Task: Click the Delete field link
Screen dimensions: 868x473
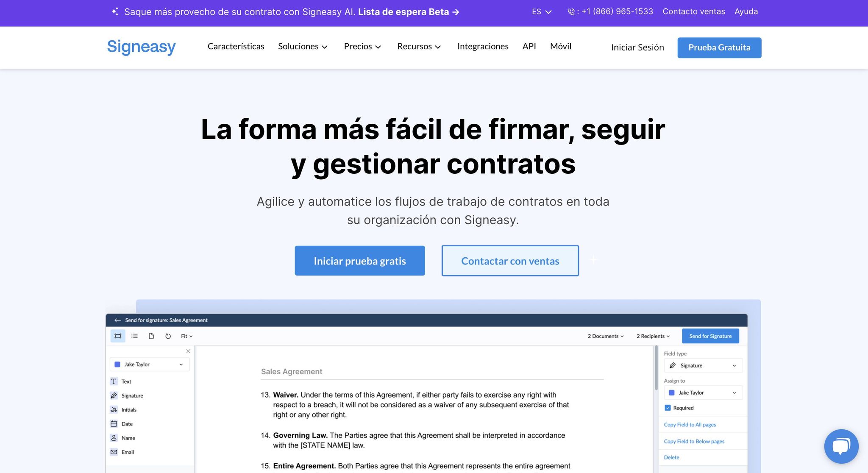Action: pyautogui.click(x=671, y=458)
